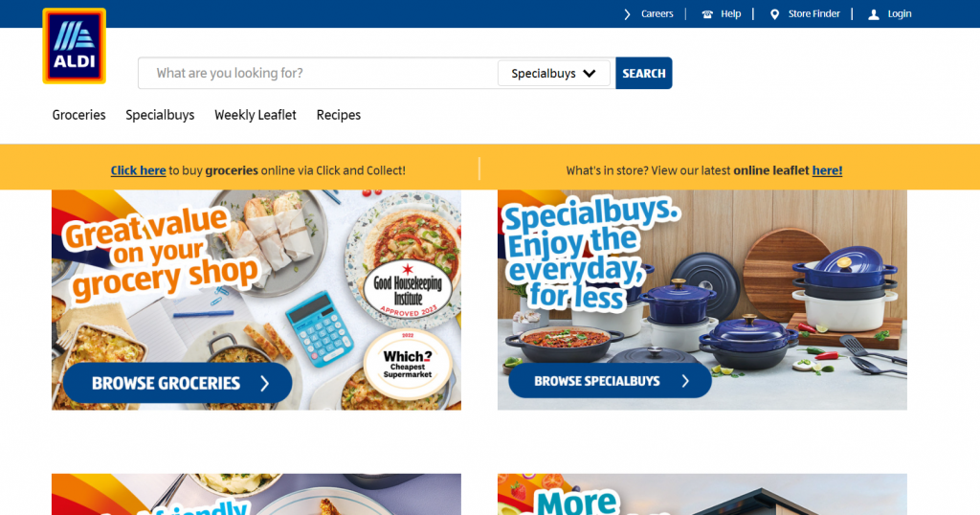This screenshot has height=515, width=980.
Task: Click the arrow on Browse Groceries button
Action: [265, 383]
